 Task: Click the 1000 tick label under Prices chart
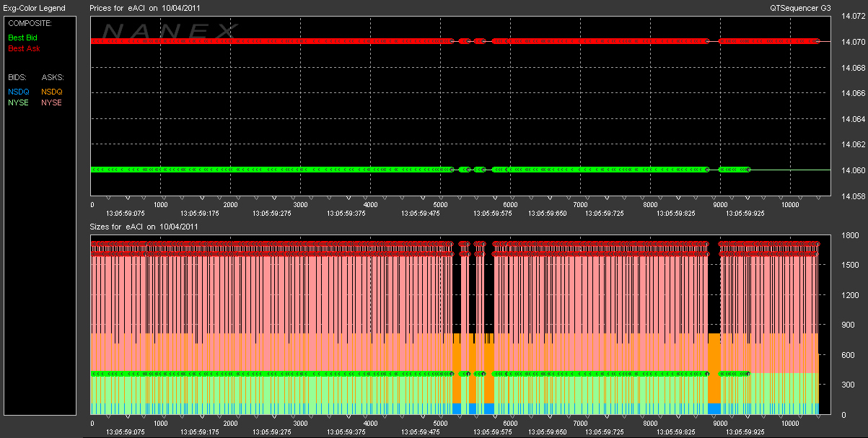coord(160,205)
